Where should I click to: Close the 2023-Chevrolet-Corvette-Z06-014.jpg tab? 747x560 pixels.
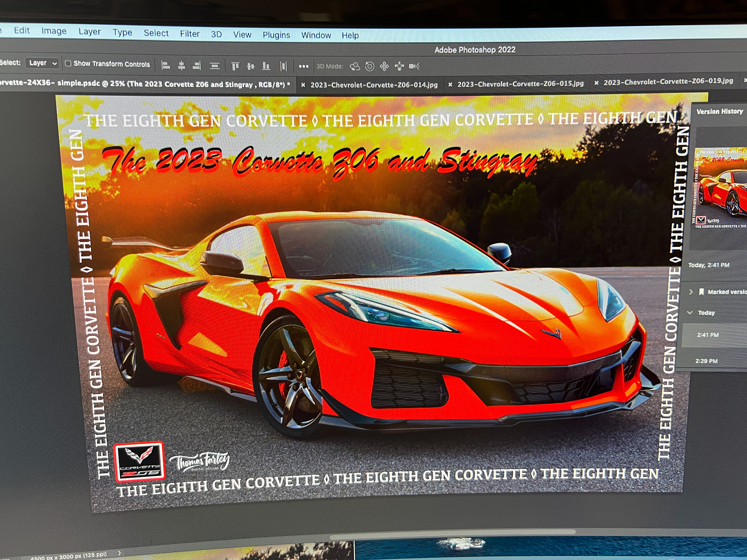click(x=303, y=85)
